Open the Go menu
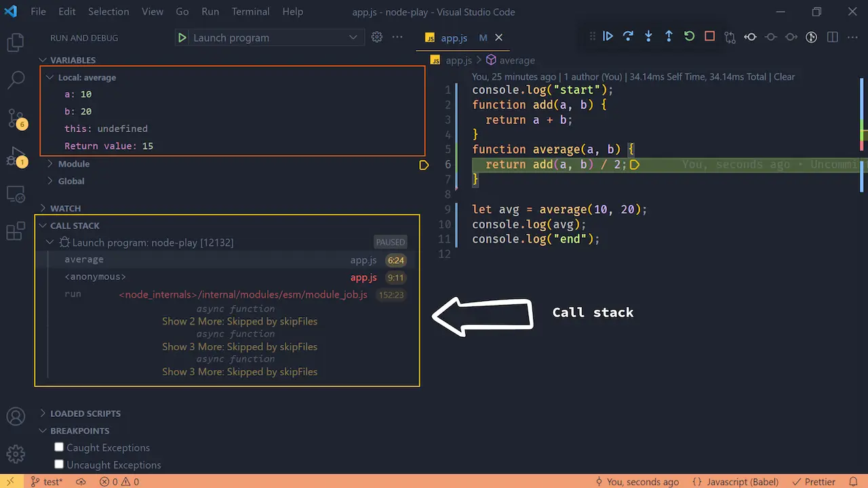 pos(182,12)
